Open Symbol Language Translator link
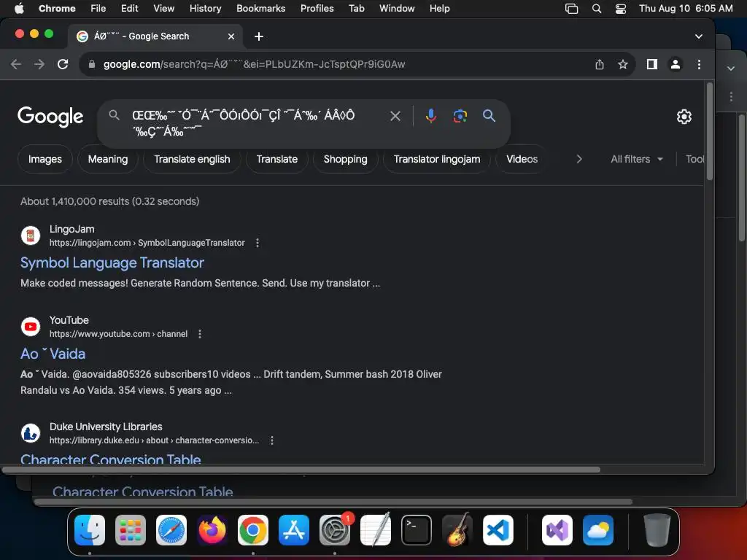 tap(112, 262)
